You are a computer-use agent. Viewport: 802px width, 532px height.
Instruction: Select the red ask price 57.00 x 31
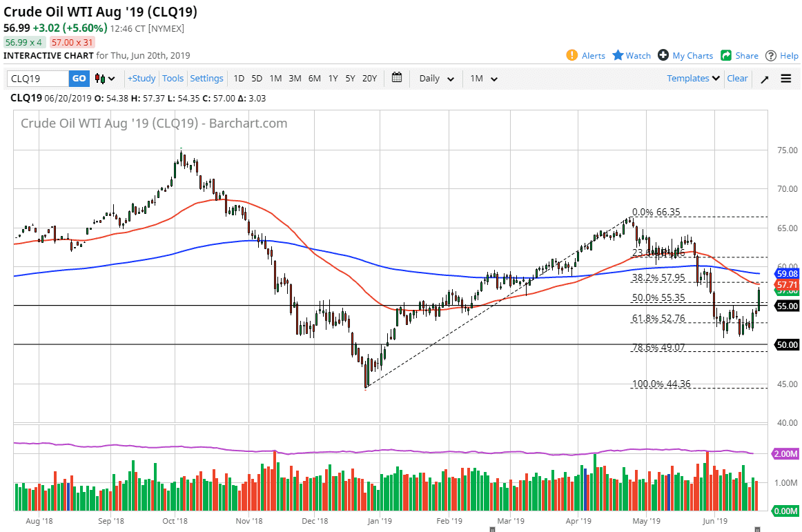coord(72,42)
